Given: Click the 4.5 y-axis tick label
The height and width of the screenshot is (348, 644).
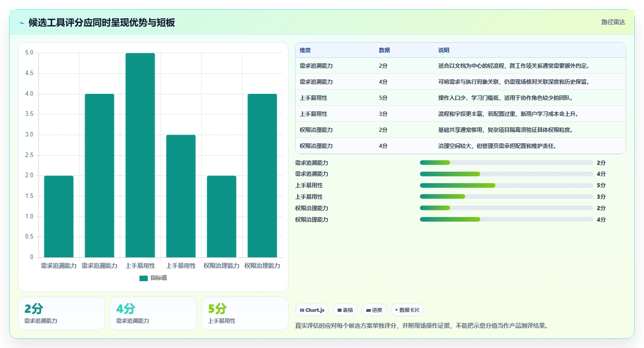Looking at the screenshot, I should (x=29, y=73).
